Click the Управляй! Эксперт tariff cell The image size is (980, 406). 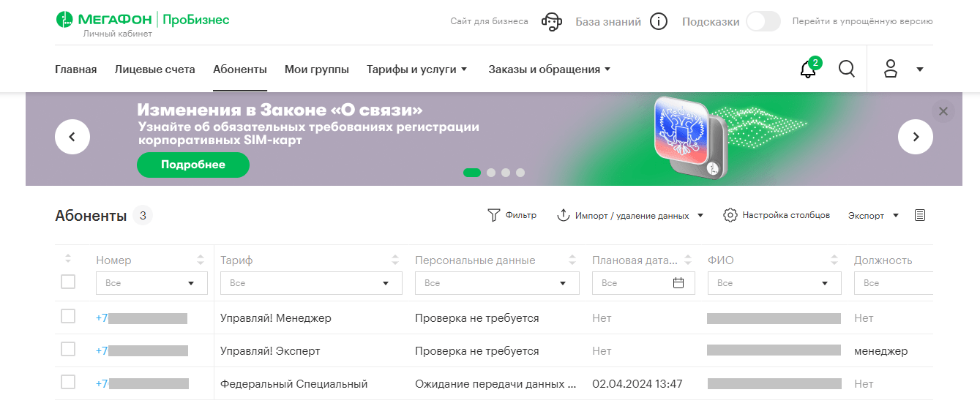pos(270,351)
